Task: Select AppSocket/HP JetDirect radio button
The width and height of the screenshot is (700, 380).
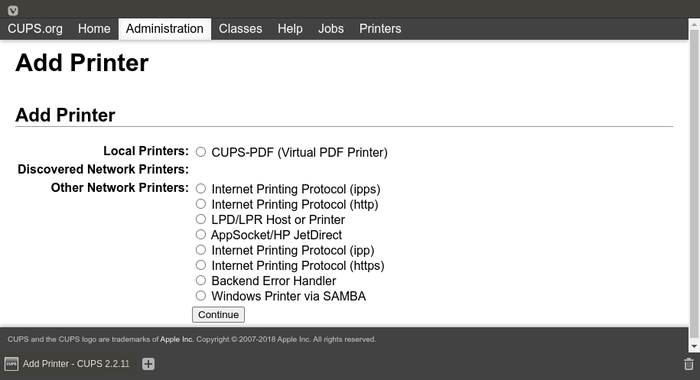Action: click(x=201, y=234)
